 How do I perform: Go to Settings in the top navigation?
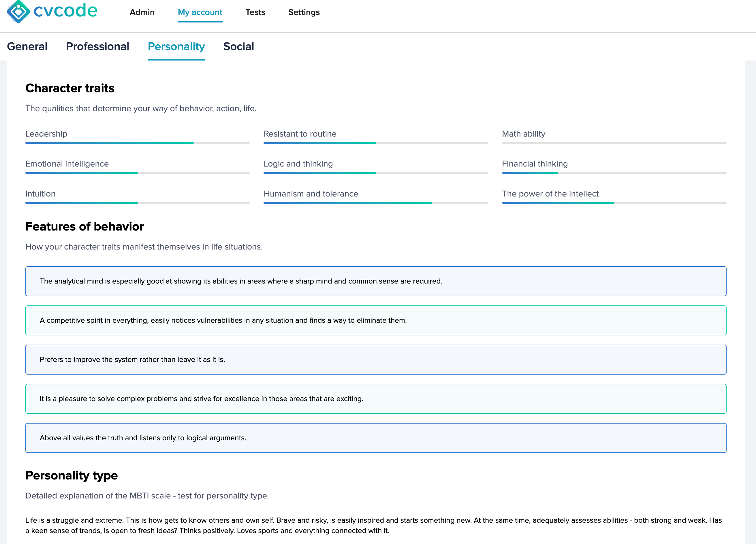(x=304, y=12)
